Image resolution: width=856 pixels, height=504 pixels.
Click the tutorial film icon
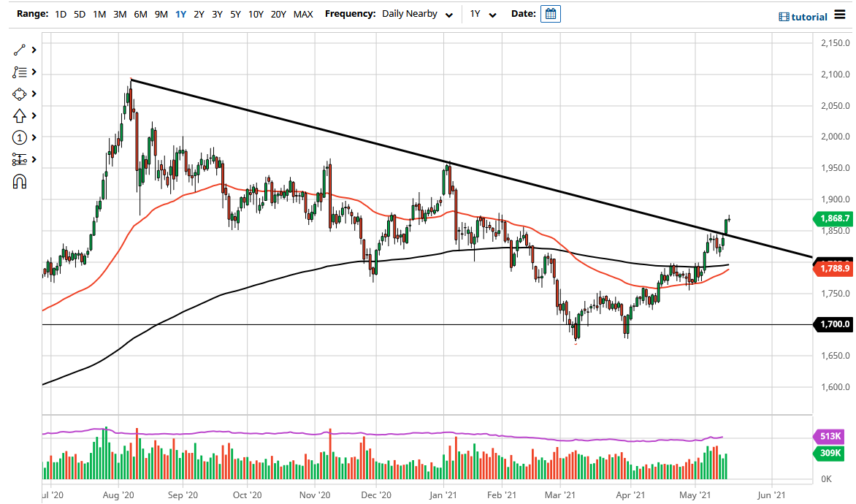click(784, 17)
